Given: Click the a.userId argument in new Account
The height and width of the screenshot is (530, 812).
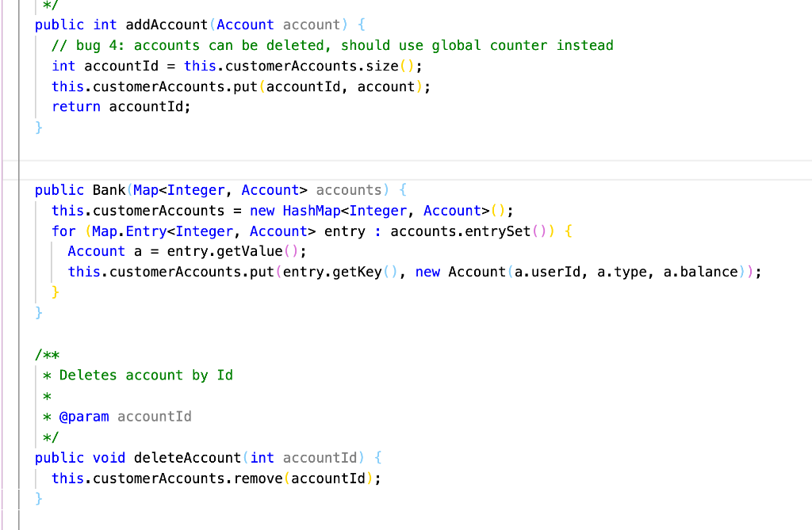Looking at the screenshot, I should point(550,272).
